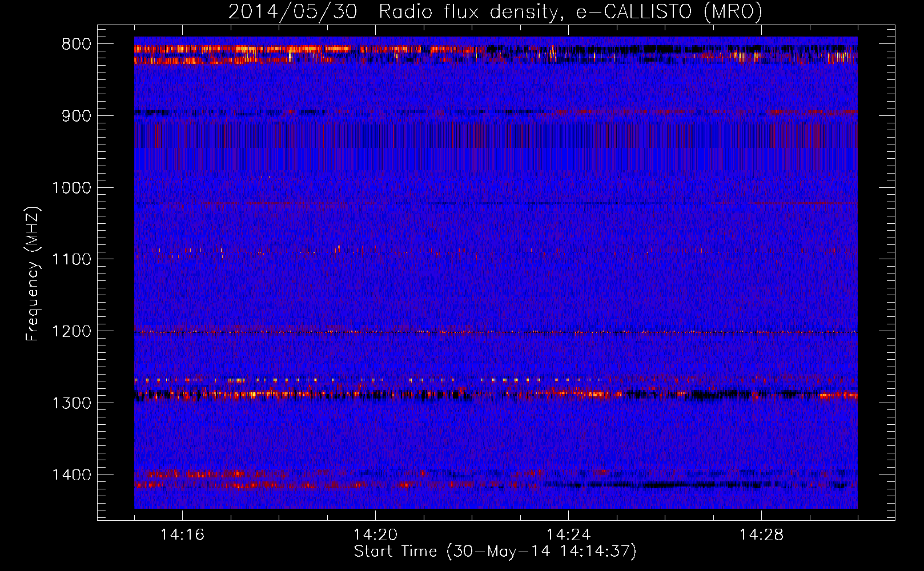Select the 1200 frequency tick label
924x571 pixels.
click(71, 332)
